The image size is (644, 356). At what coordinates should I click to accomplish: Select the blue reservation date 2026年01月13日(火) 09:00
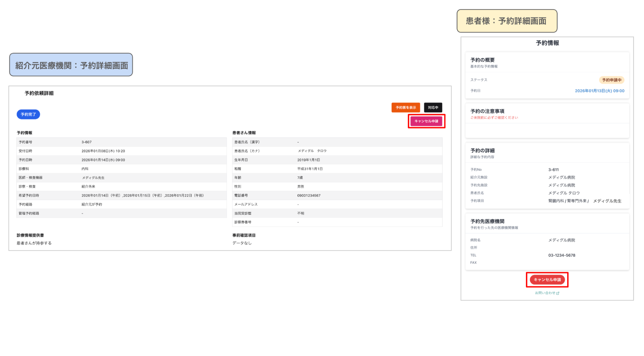click(x=599, y=91)
